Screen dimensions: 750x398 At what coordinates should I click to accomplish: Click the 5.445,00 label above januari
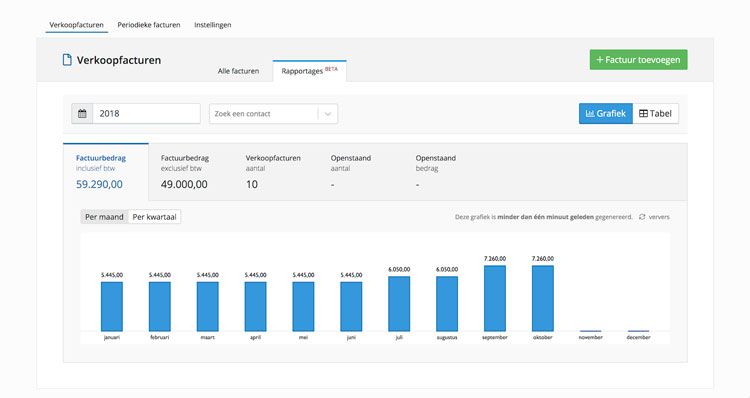point(112,275)
